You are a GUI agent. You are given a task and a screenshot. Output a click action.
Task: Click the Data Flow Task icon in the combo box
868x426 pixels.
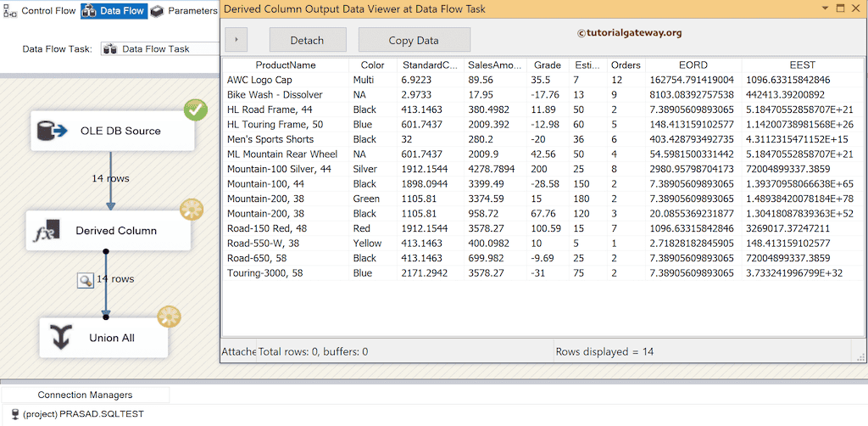click(109, 48)
